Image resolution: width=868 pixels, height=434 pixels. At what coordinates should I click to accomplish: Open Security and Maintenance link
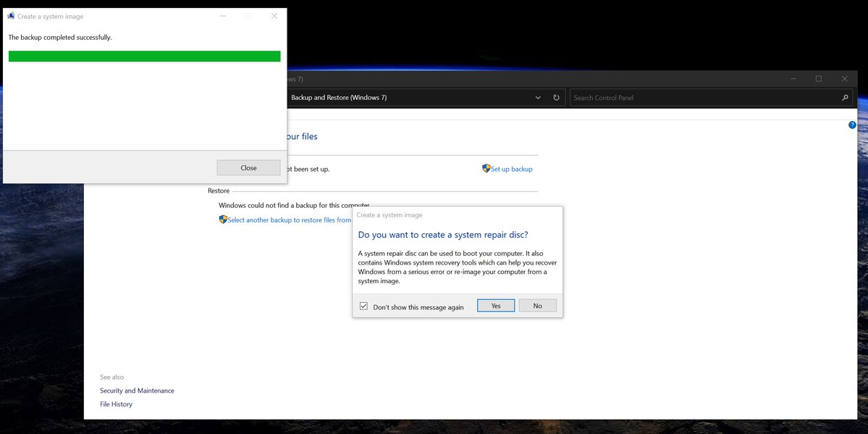coord(137,391)
